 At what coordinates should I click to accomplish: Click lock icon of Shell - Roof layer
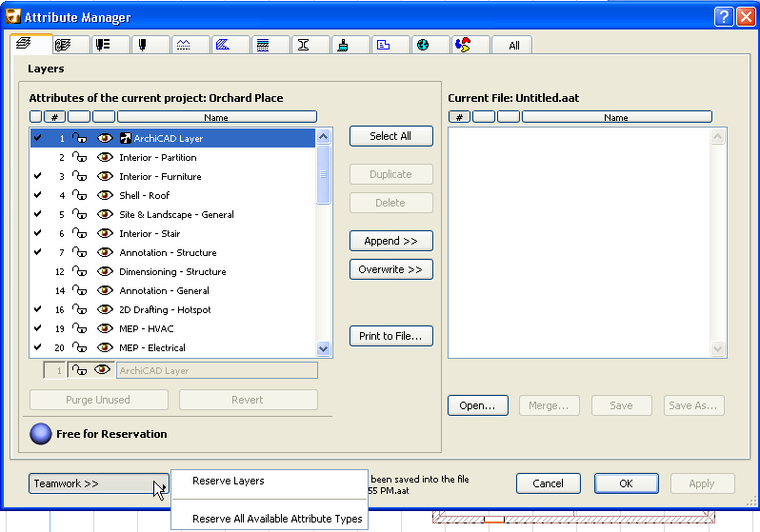(x=79, y=195)
